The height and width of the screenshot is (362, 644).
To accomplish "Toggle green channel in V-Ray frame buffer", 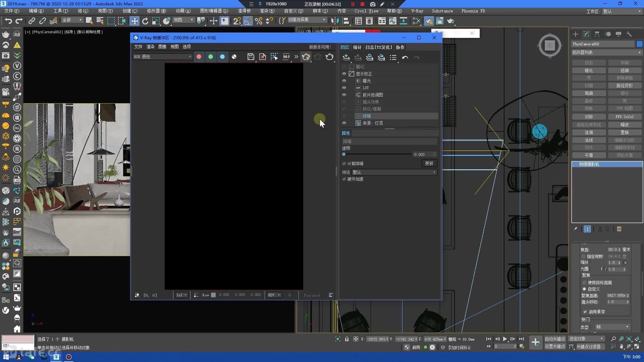I will click(x=211, y=57).
